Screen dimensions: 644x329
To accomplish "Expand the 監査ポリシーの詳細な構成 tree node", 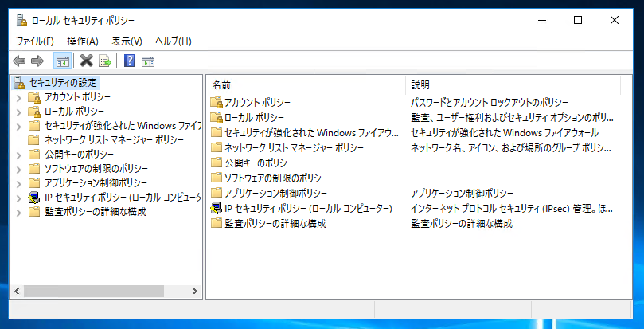I will point(18,213).
